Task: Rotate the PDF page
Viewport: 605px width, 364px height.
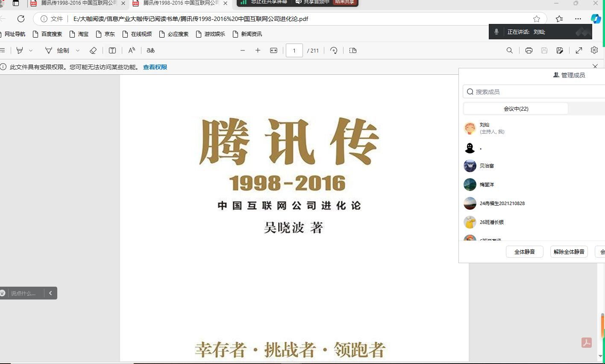Action: click(334, 50)
